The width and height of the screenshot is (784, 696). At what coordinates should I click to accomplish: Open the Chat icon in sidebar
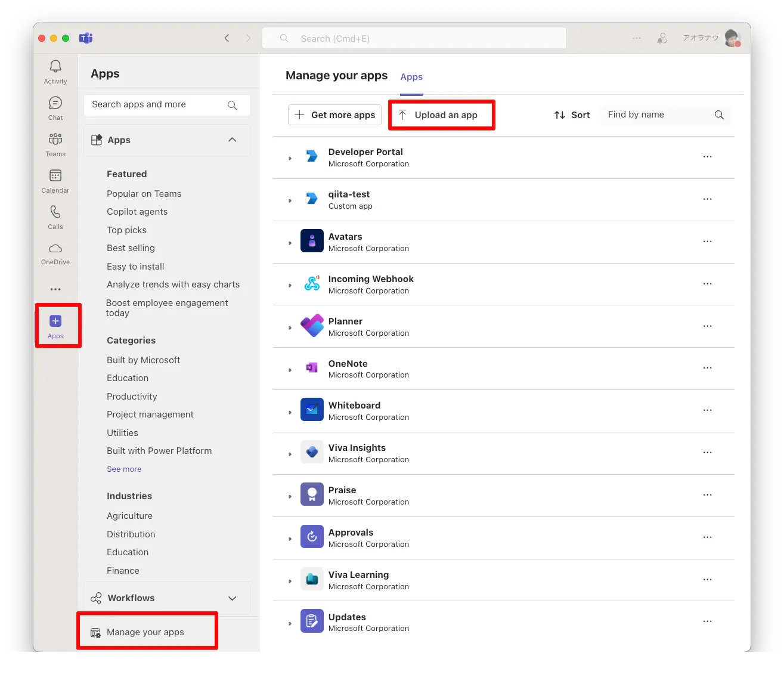tap(55, 103)
